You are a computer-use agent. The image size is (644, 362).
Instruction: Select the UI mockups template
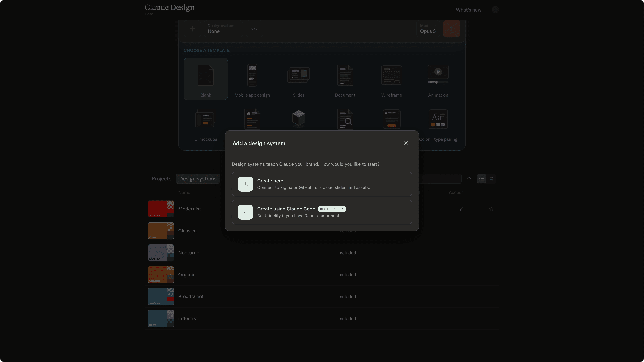[206, 123]
